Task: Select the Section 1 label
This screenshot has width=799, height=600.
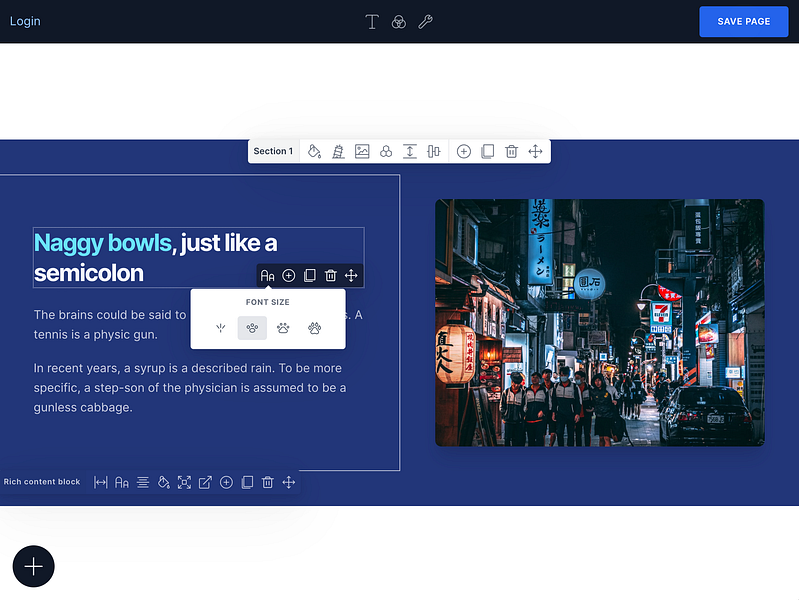Action: [x=273, y=151]
